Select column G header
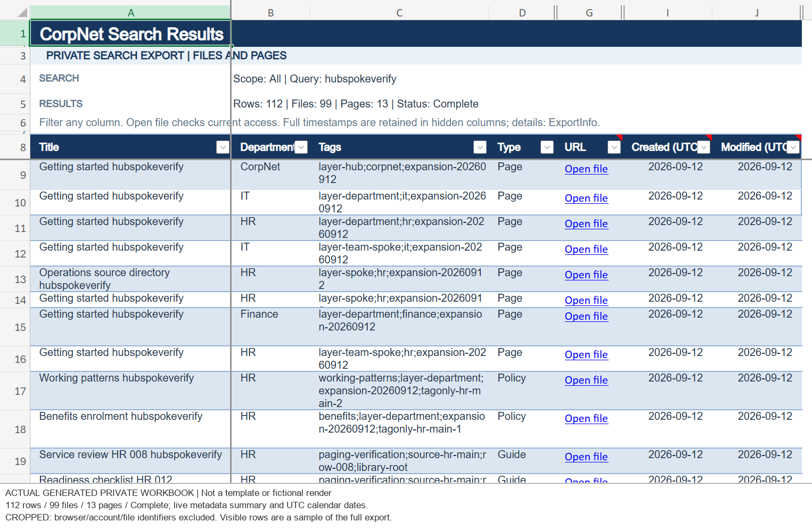812x530 pixels. [589, 13]
